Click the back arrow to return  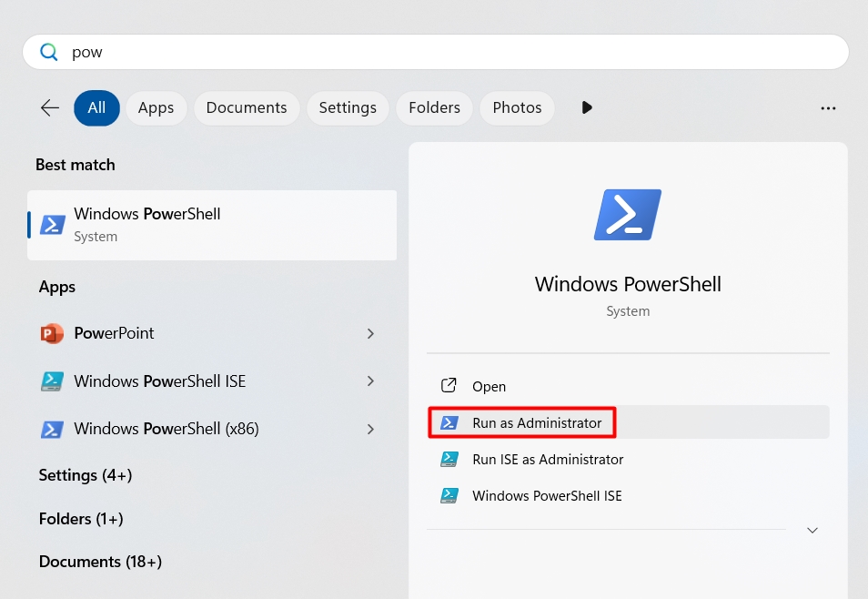[49, 107]
